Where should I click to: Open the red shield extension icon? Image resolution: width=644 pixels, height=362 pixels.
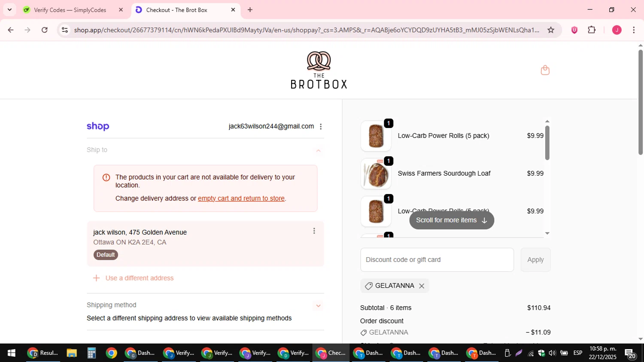pyautogui.click(x=574, y=30)
